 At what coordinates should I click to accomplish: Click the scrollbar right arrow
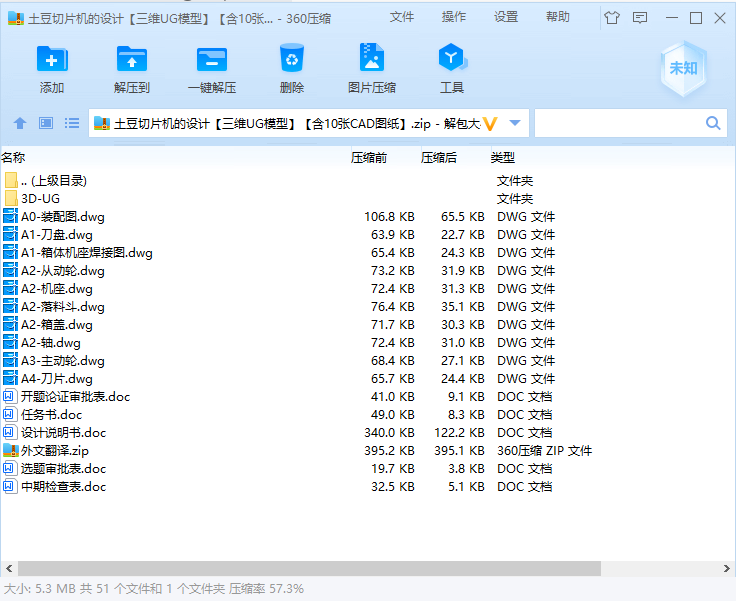pos(727,568)
